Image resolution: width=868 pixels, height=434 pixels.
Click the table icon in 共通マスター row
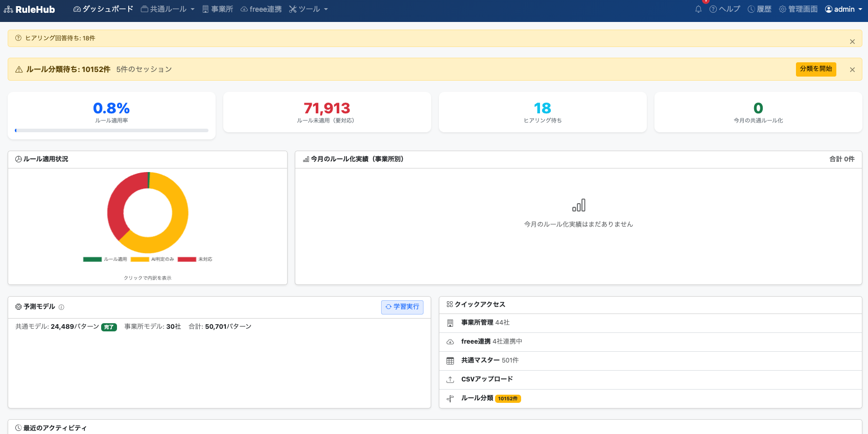tap(450, 360)
